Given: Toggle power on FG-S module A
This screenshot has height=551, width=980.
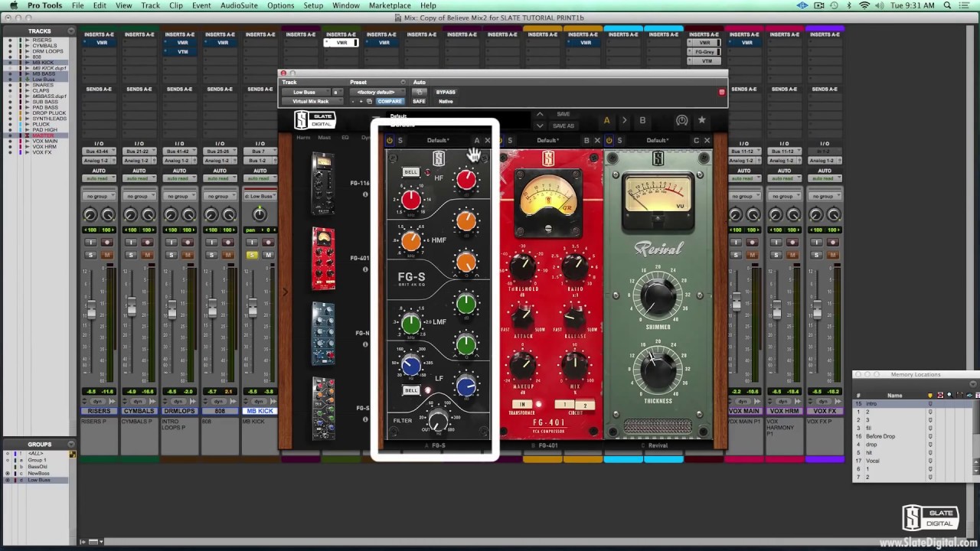Looking at the screenshot, I should pos(390,140).
